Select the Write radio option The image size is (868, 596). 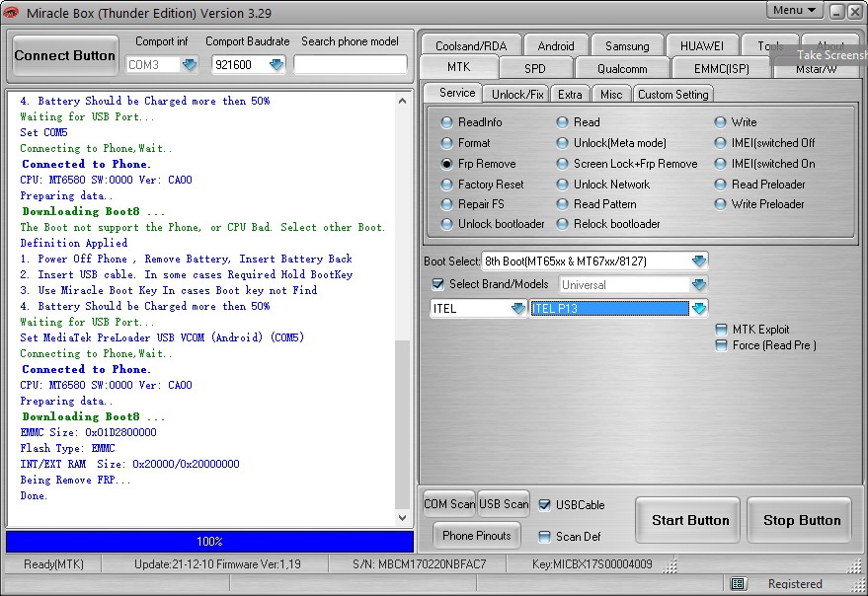coord(720,122)
